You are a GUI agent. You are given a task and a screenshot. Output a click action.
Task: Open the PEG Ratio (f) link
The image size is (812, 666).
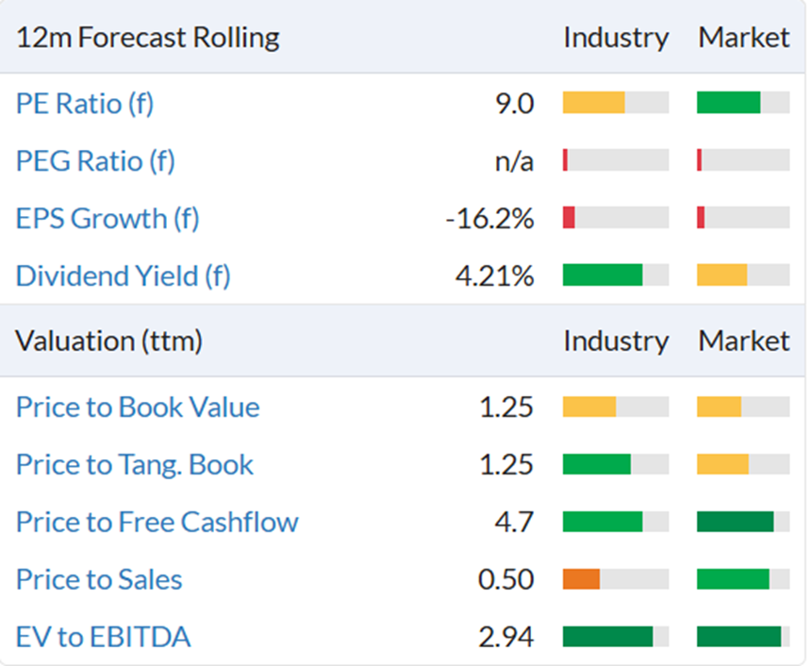click(96, 160)
